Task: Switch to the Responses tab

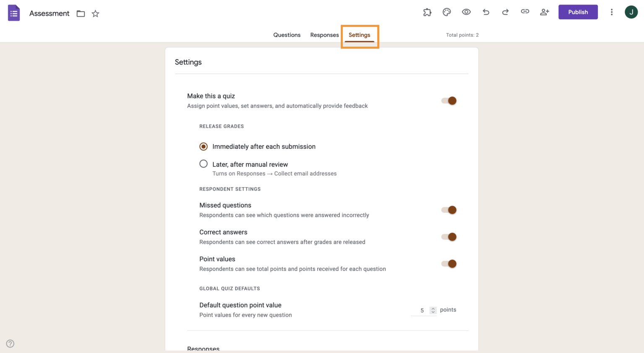Action: [324, 35]
